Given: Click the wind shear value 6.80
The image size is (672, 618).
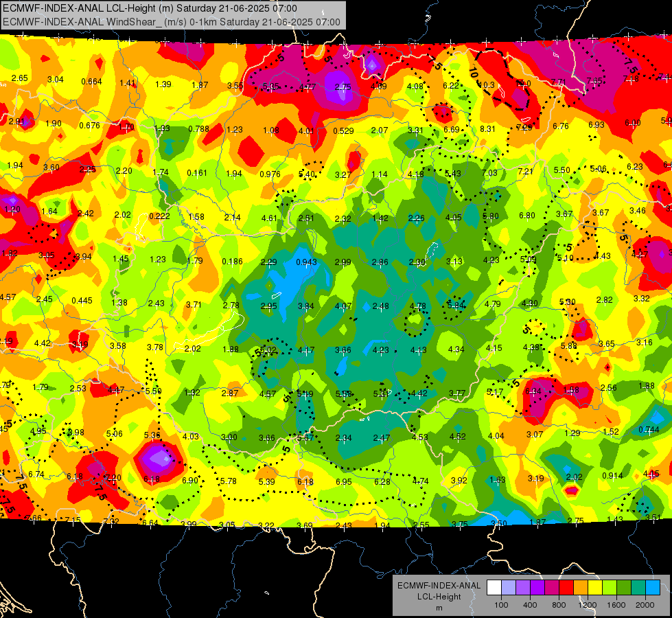Looking at the screenshot, I should pyautogui.click(x=526, y=215).
